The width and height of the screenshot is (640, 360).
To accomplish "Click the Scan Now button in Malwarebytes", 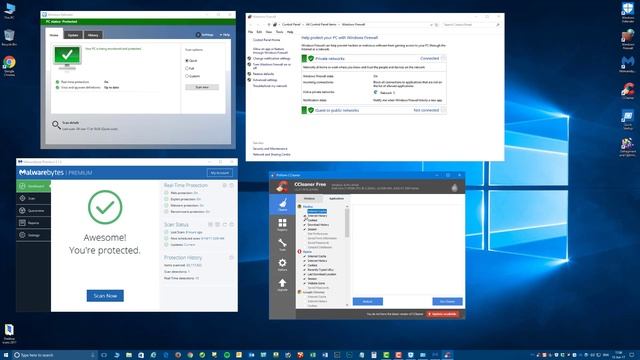I will pos(105,296).
